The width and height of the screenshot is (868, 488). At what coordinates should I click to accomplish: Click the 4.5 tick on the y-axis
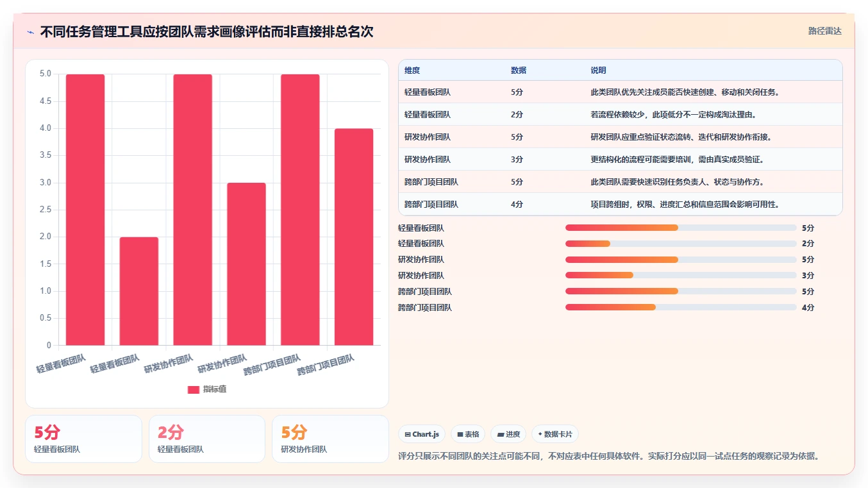45,101
